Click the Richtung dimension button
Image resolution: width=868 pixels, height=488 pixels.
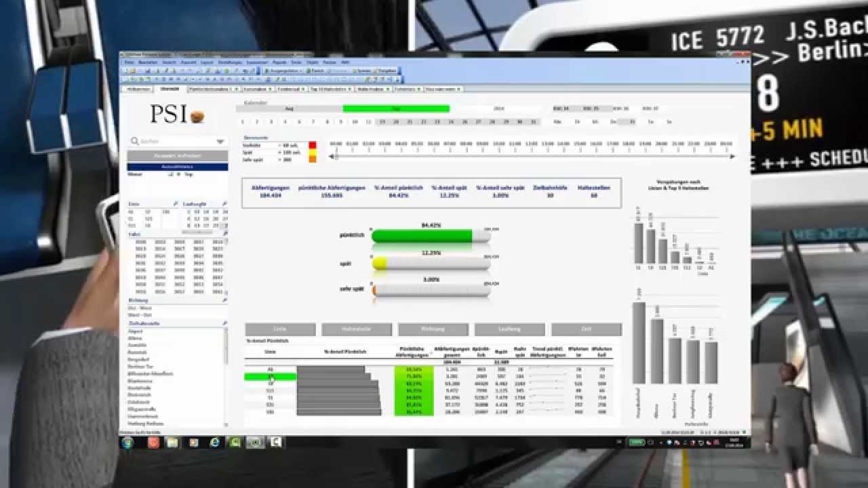pyautogui.click(x=433, y=329)
